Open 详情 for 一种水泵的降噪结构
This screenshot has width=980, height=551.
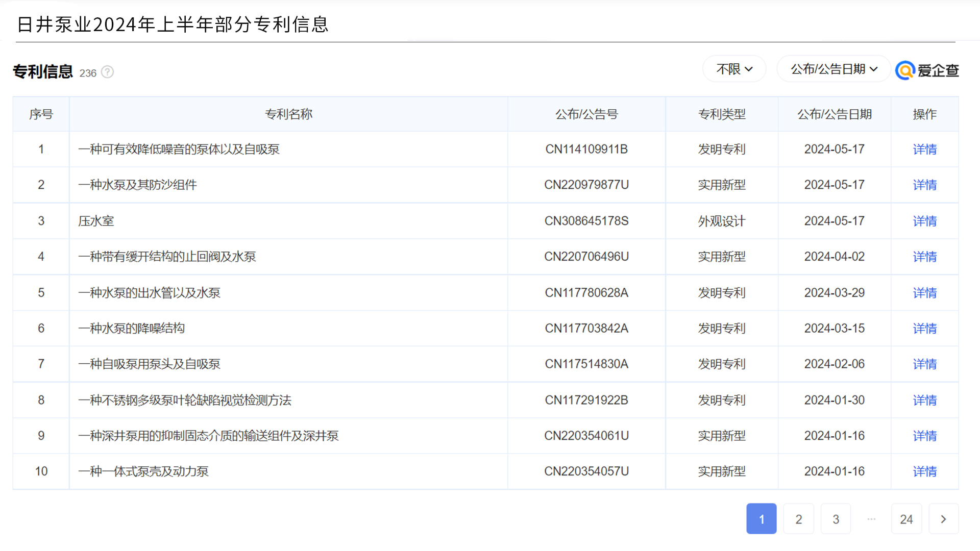924,329
